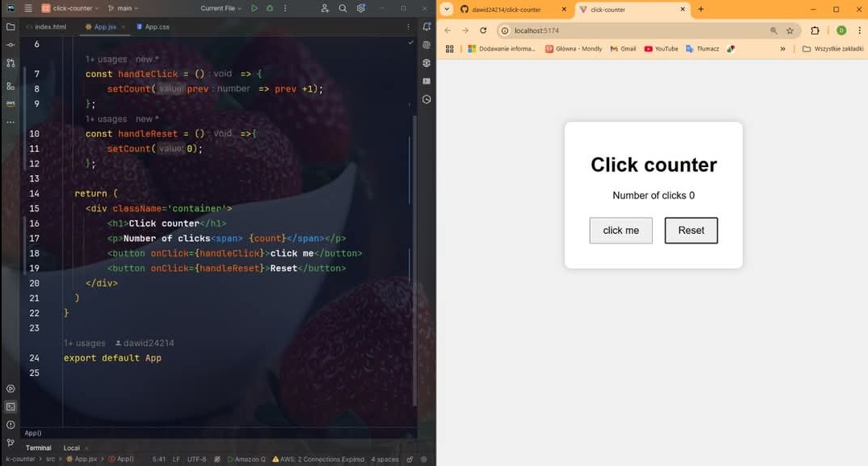Screen dimensions: 868x466
Task: Open the Current File run configuration dropdown
Action: pos(221,7)
